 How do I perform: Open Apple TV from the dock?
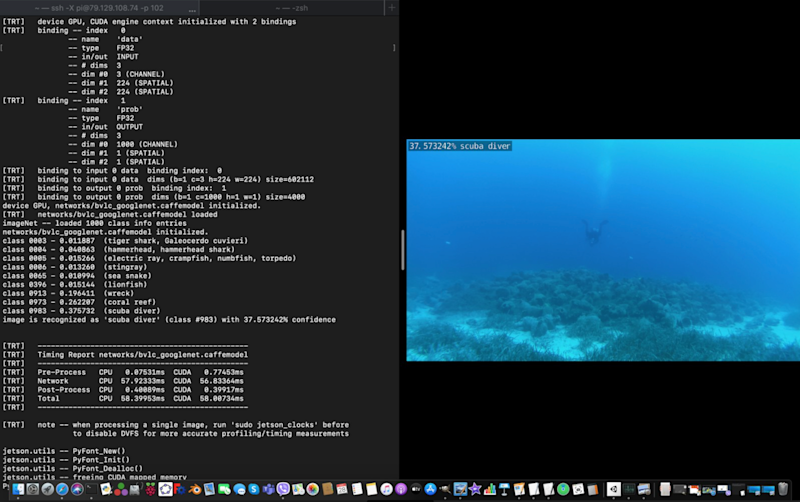(415, 490)
